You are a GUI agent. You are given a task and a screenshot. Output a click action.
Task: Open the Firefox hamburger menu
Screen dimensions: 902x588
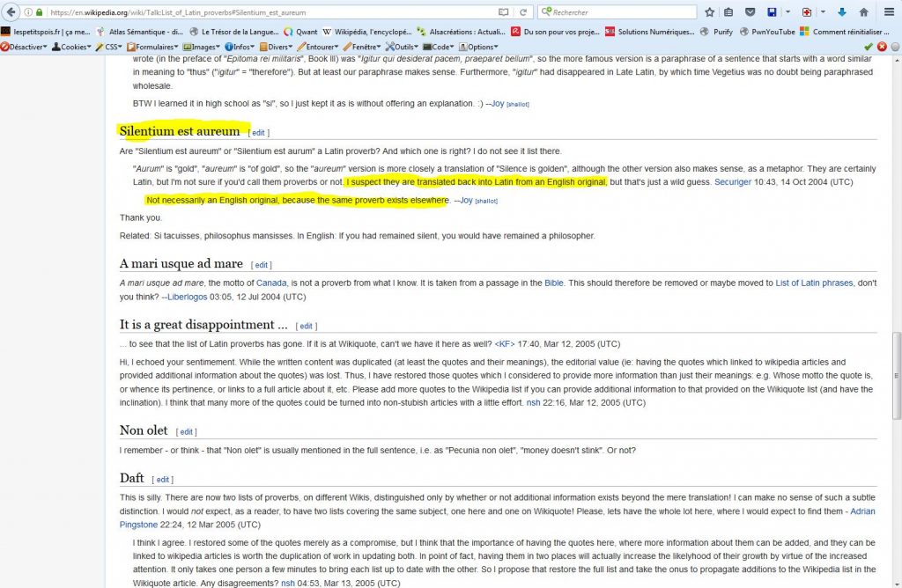point(889,12)
